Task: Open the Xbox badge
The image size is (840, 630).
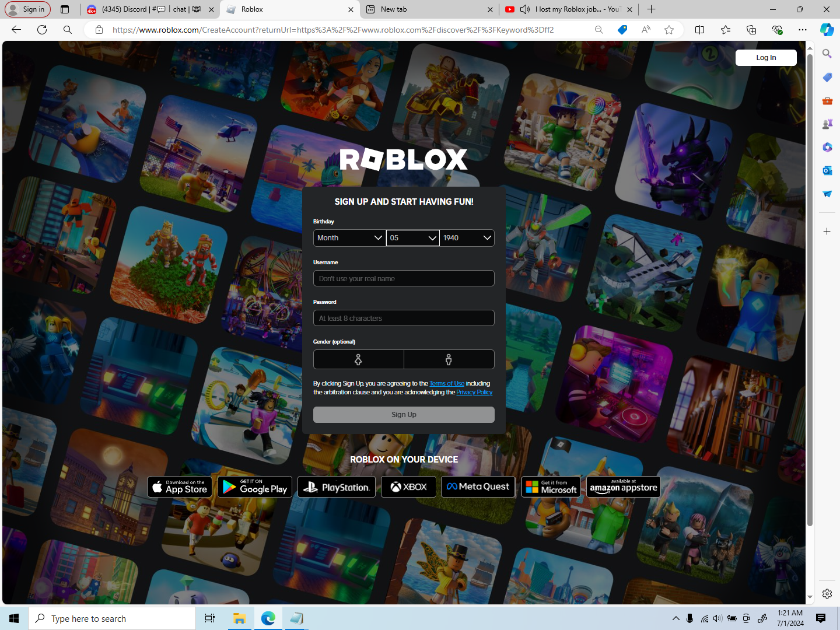Action: (408, 487)
